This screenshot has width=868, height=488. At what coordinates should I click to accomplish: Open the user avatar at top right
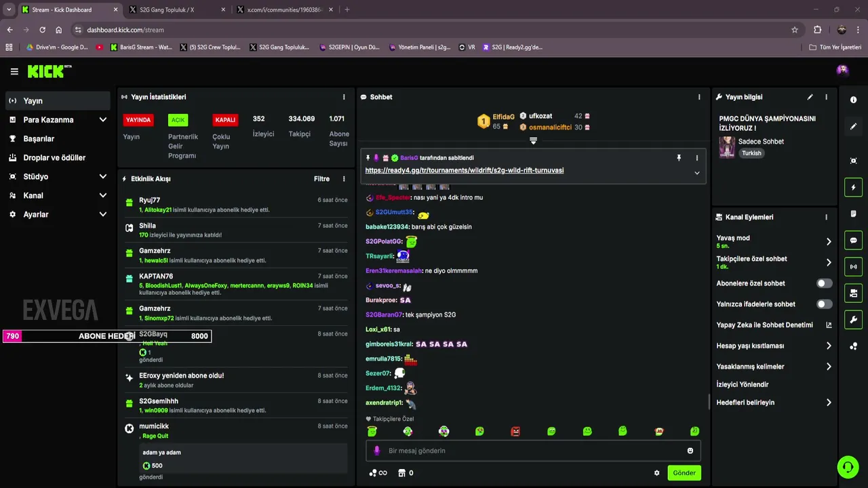(x=842, y=70)
